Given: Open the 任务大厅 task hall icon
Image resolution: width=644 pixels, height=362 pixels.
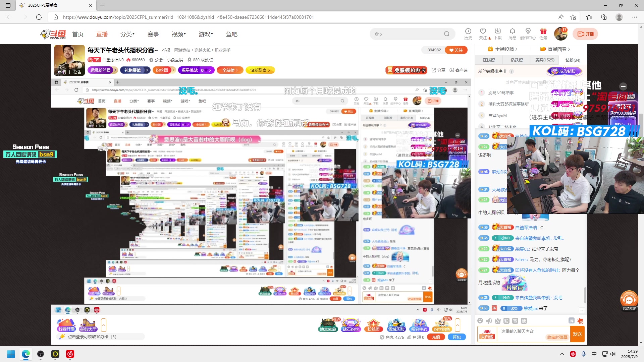Looking at the screenshot, I should click(x=88, y=325).
